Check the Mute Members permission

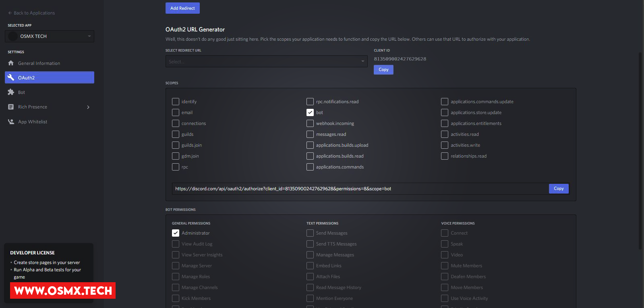coord(445,266)
